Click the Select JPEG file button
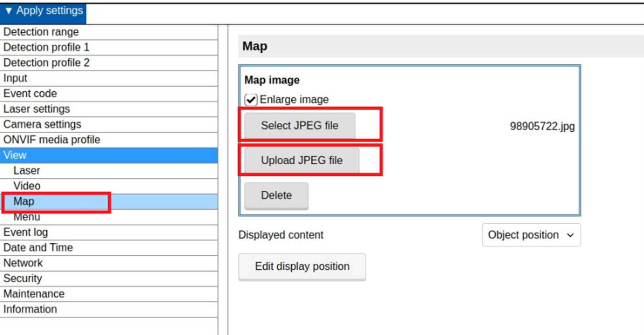The width and height of the screenshot is (644, 335). coord(300,126)
